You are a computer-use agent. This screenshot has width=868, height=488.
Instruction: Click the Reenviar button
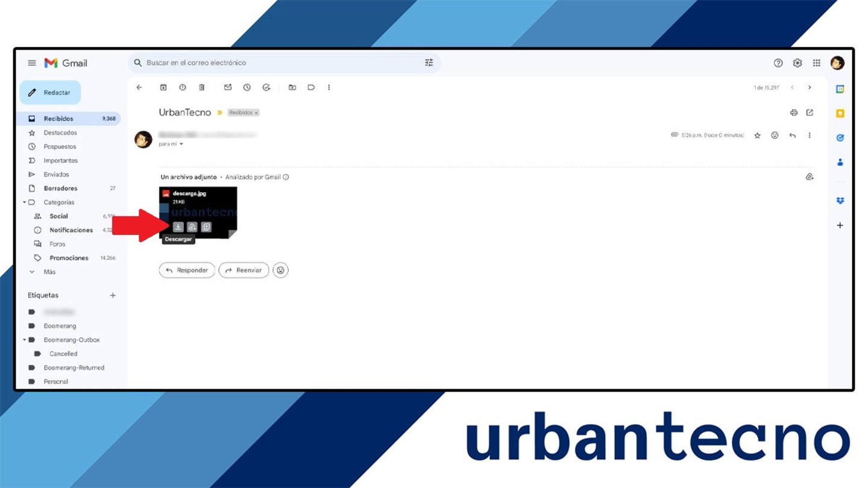tap(244, 271)
